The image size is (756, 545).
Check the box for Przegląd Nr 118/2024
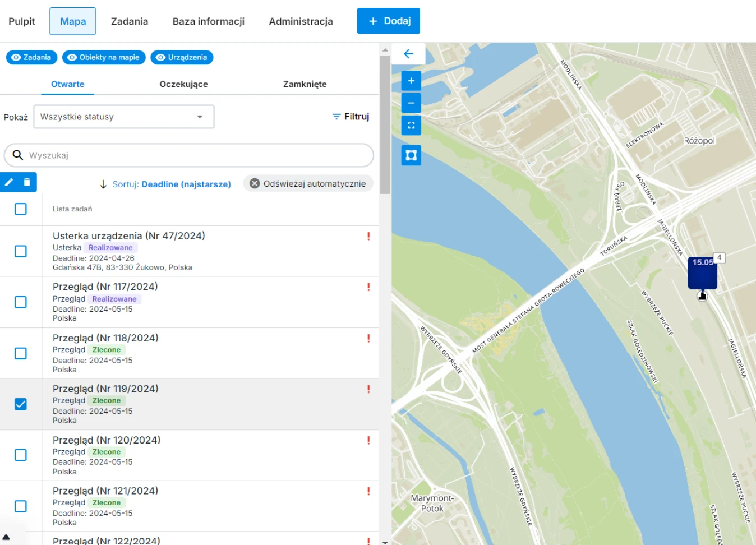21,353
